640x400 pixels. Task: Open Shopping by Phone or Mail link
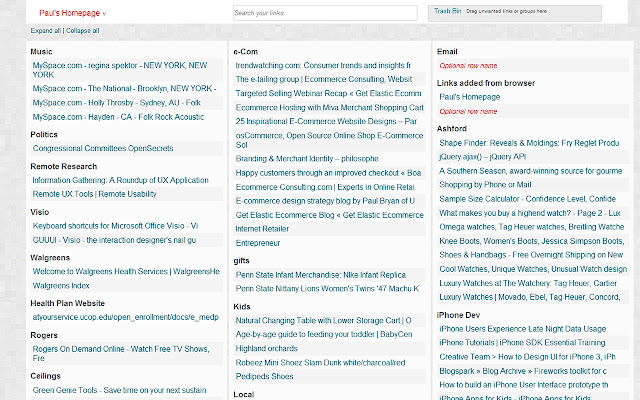485,185
